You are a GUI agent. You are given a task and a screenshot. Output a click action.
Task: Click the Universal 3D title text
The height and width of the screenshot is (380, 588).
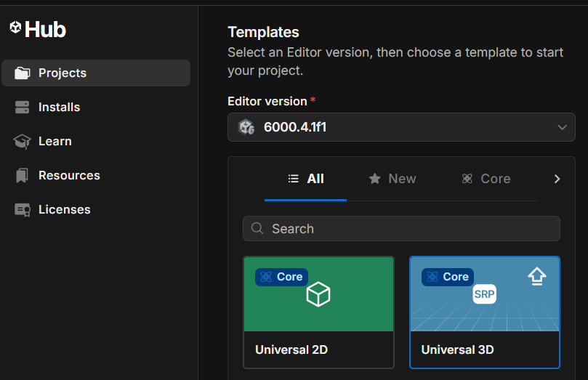(x=457, y=349)
